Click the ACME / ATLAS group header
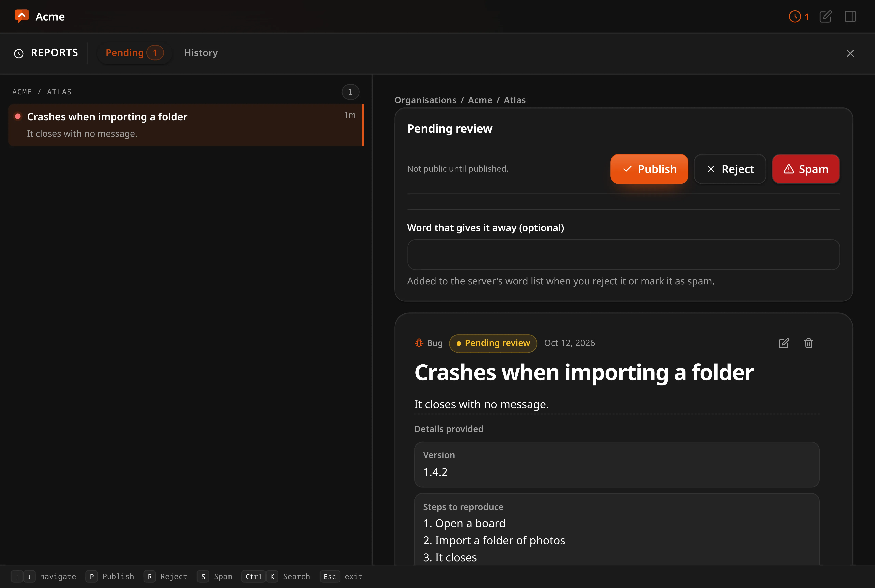The height and width of the screenshot is (588, 875). [x=42, y=92]
